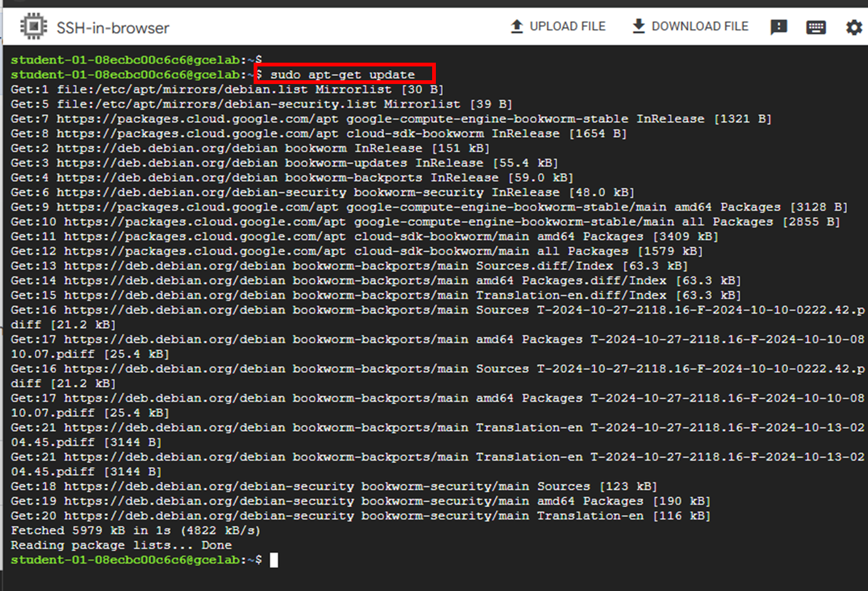Click the SSH-in-browser chip logo icon
Image resolution: width=868 pixels, height=591 pixels.
click(x=33, y=27)
